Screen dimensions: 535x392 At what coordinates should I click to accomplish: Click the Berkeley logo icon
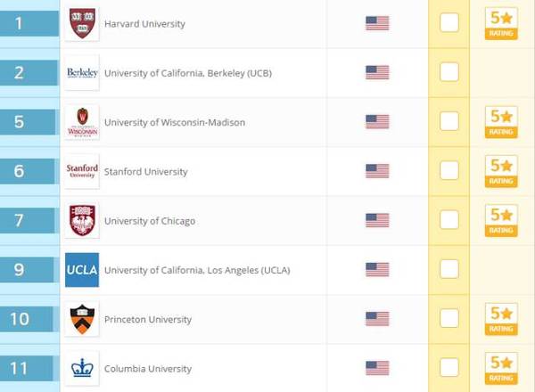82,73
